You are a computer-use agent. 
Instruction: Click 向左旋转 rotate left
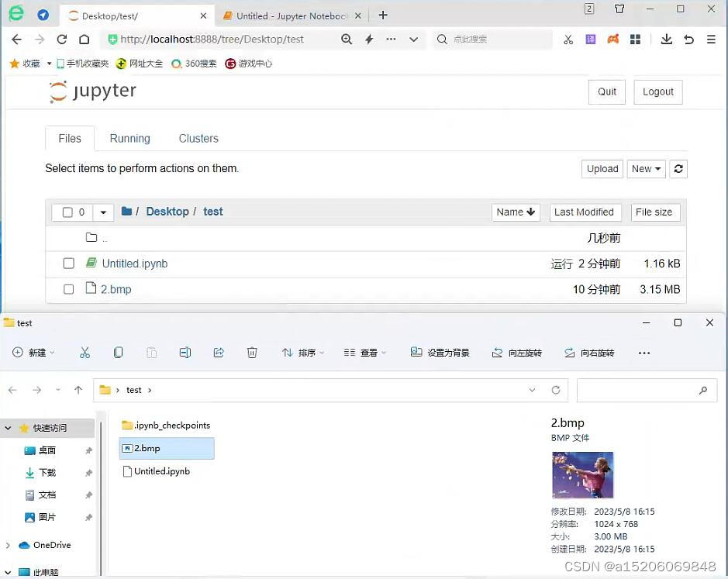tap(517, 353)
